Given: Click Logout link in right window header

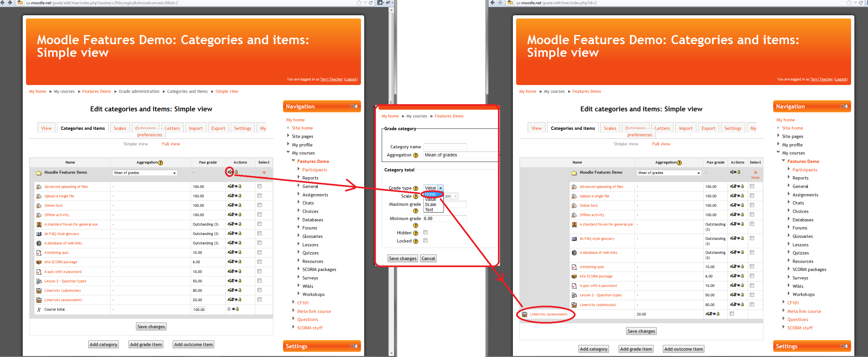Looking at the screenshot, I should tap(841, 80).
